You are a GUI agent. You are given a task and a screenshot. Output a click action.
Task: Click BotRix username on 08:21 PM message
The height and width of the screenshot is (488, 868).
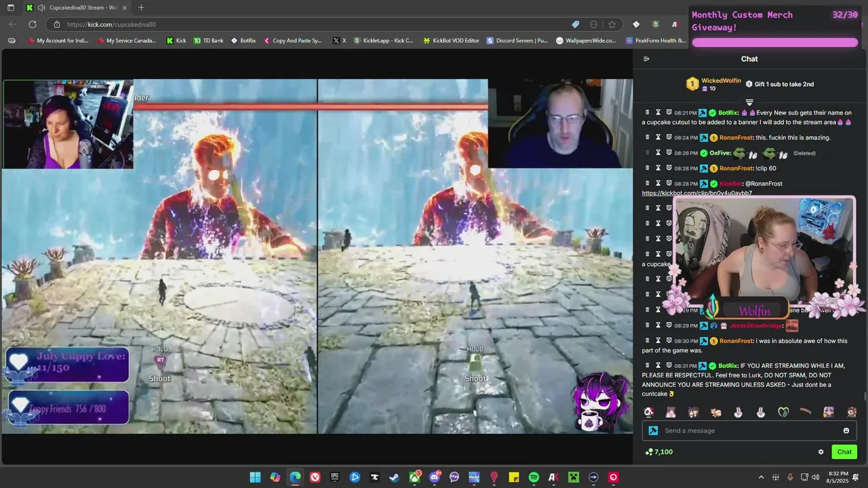click(x=728, y=113)
